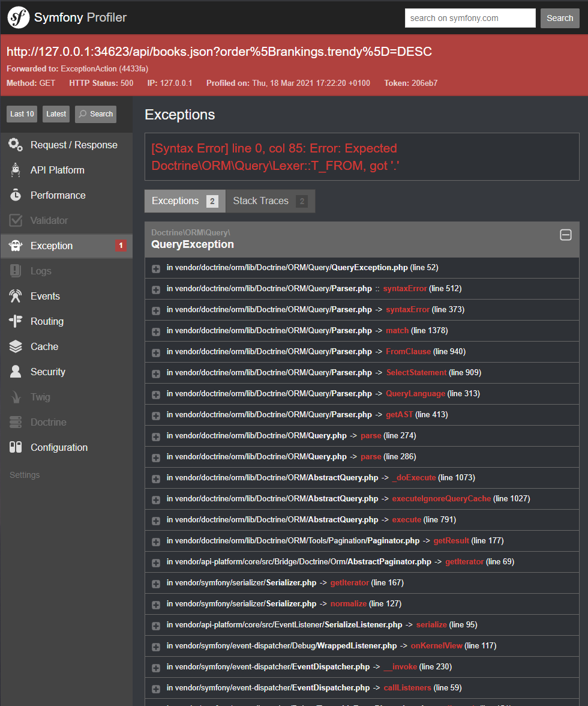
Task: Expand Parser.php getAST line 413 trace
Action: (x=155, y=416)
